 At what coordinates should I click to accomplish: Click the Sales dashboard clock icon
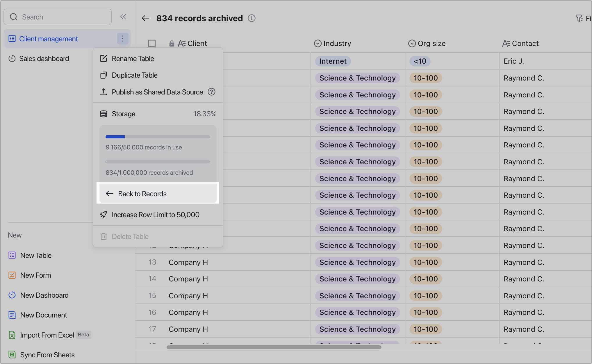pyautogui.click(x=12, y=58)
